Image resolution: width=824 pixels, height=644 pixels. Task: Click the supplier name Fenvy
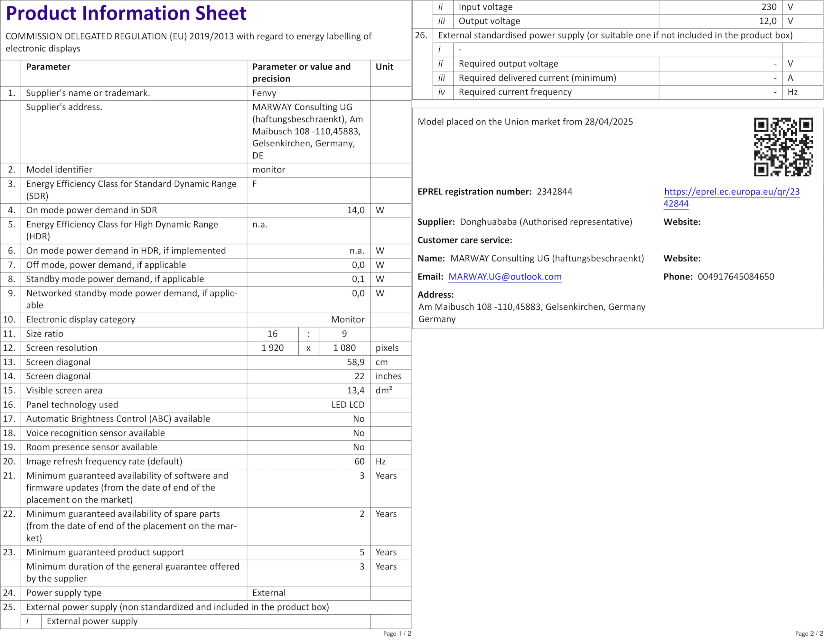pyautogui.click(x=264, y=93)
